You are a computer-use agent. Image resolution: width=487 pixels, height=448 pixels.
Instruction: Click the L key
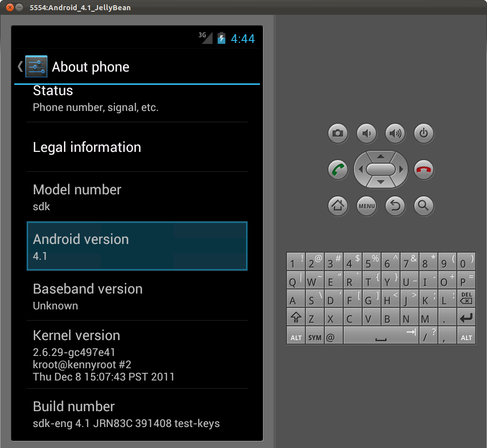click(x=447, y=298)
